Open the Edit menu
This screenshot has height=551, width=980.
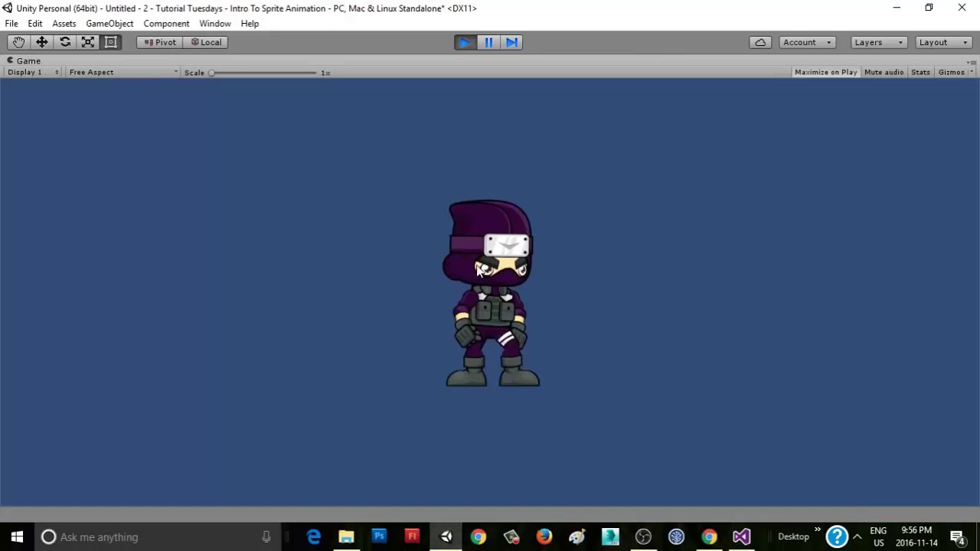pyautogui.click(x=35, y=24)
